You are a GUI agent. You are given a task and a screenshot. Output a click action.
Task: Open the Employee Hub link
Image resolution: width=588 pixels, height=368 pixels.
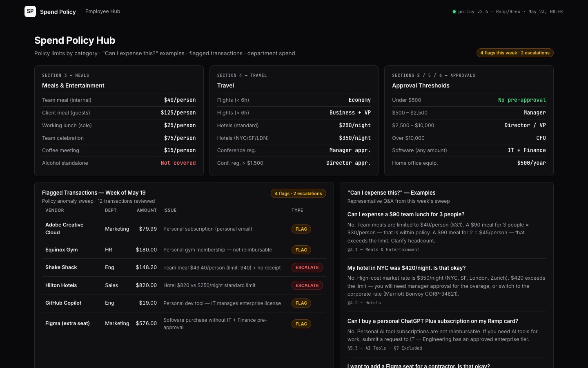point(102,11)
